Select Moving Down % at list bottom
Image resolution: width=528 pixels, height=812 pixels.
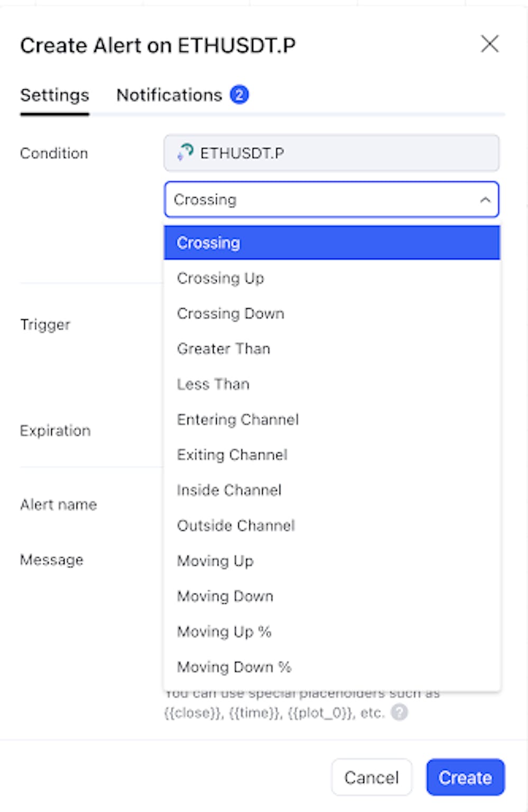pos(234,667)
